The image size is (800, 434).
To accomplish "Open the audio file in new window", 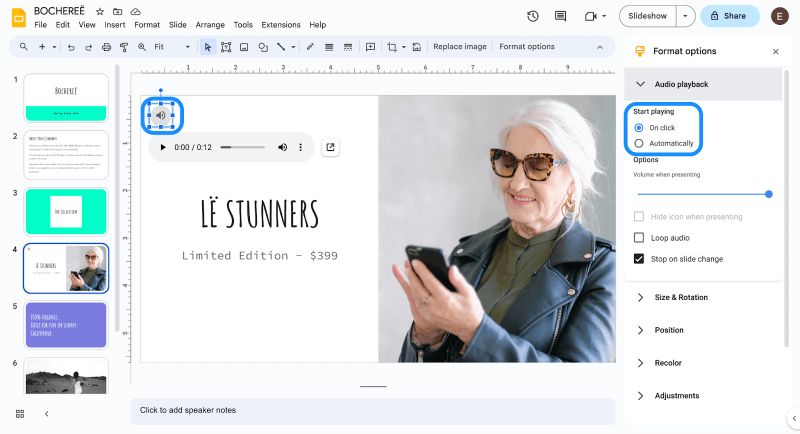I will 330,147.
